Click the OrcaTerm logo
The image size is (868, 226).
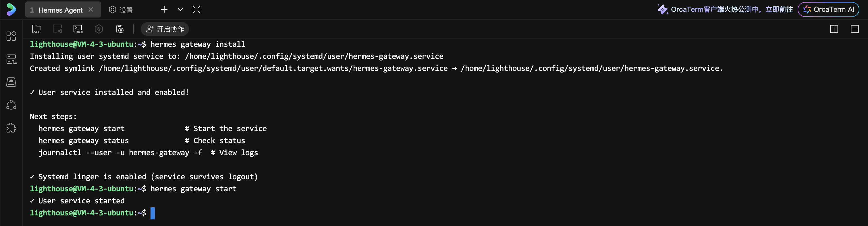click(11, 9)
